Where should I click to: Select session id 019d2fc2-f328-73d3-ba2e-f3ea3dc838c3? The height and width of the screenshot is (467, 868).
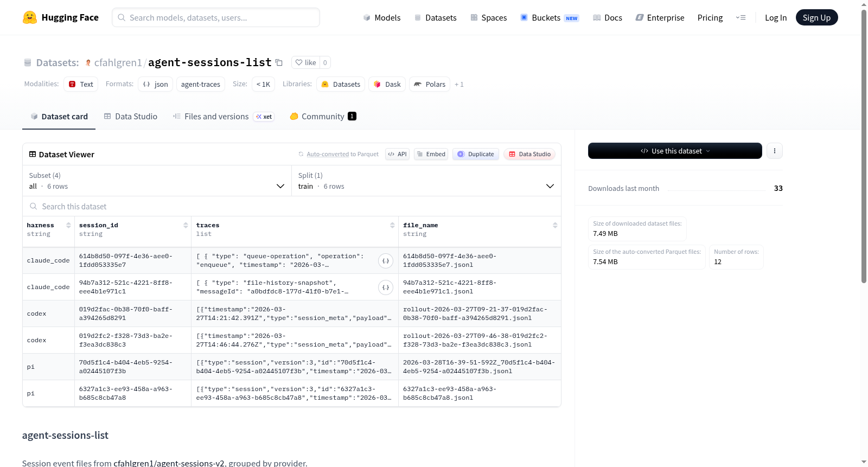133,340
